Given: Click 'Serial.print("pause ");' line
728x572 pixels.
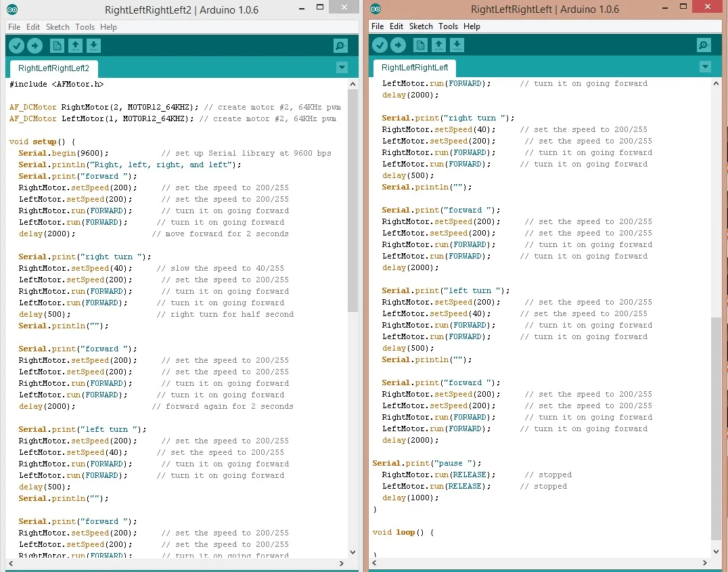Looking at the screenshot, I should pos(427,463).
